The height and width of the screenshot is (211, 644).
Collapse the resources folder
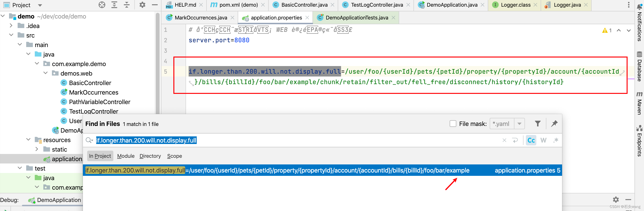(x=29, y=140)
